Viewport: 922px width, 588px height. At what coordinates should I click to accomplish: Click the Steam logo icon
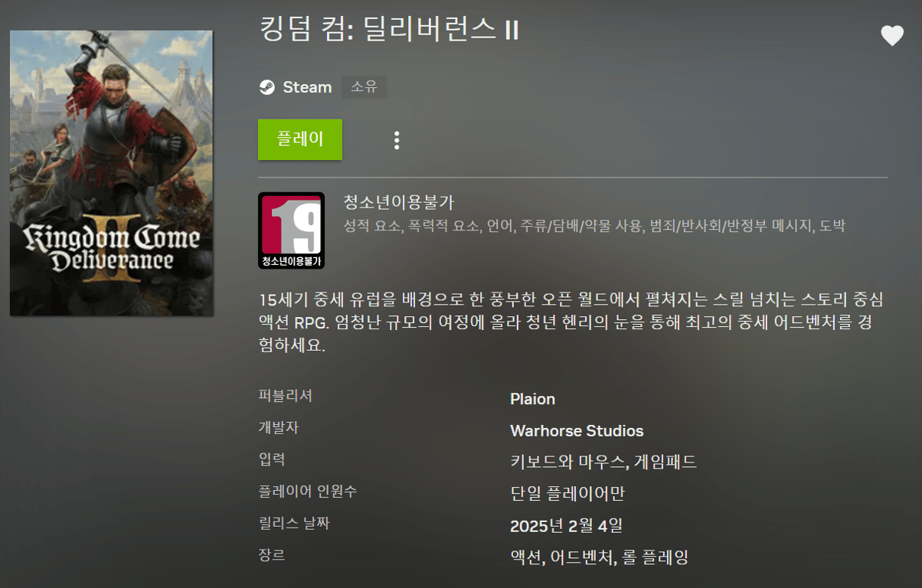266,87
